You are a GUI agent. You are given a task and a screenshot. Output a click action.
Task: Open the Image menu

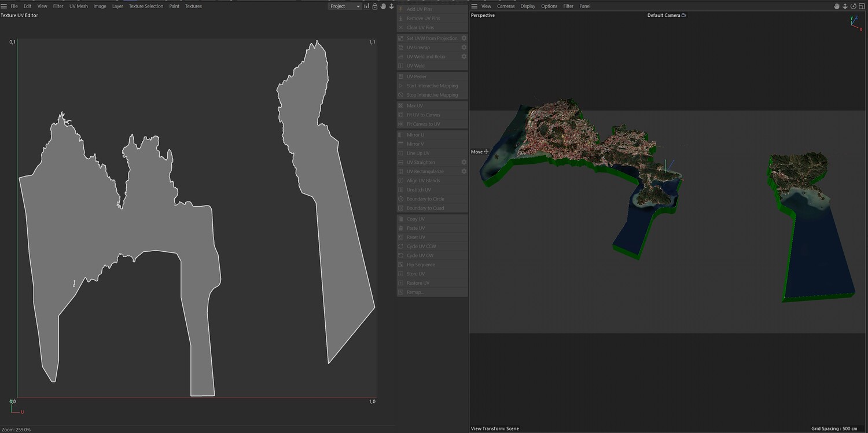(x=100, y=6)
